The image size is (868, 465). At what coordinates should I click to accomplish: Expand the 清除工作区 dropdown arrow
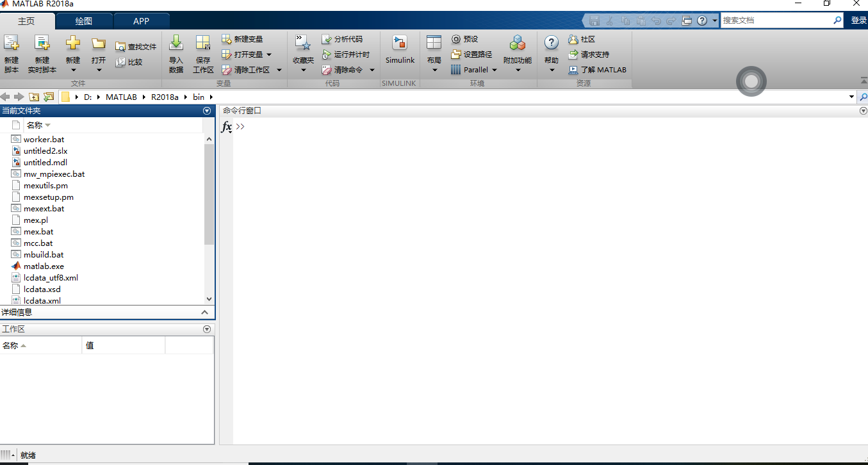[x=279, y=70]
